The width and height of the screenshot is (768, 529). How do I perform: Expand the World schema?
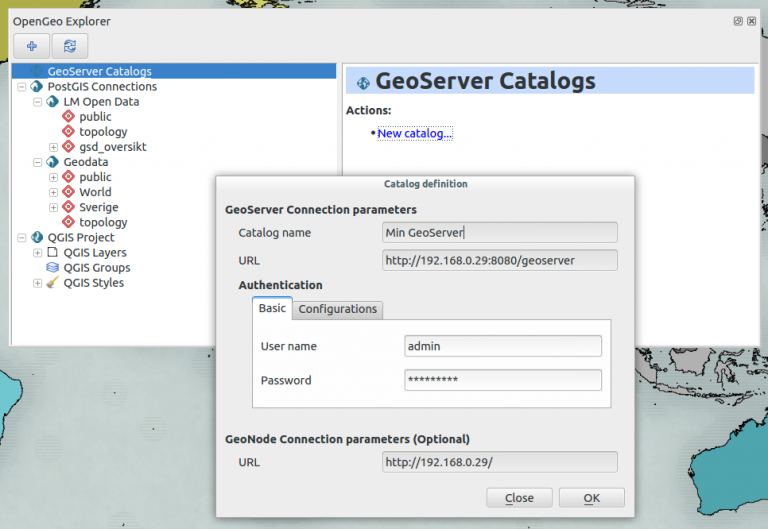53,192
